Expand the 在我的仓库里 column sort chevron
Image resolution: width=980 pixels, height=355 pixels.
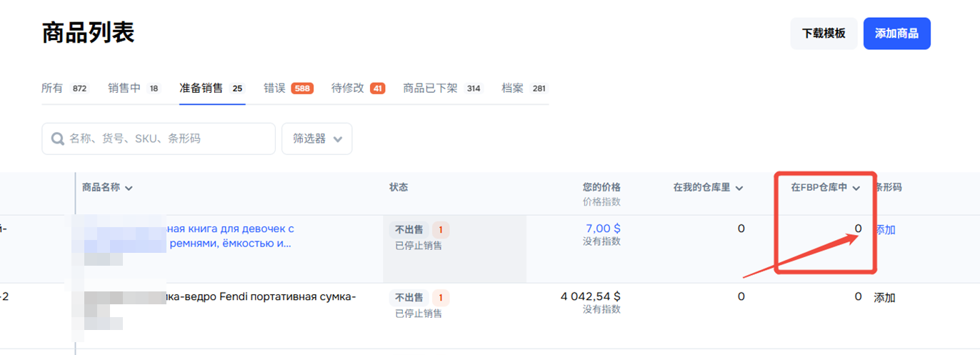739,188
